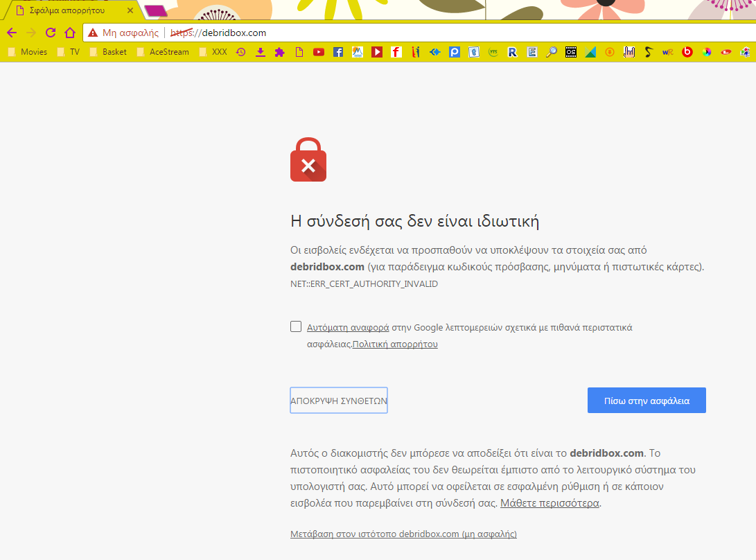Open the TV bookmarks folder

coord(68,52)
